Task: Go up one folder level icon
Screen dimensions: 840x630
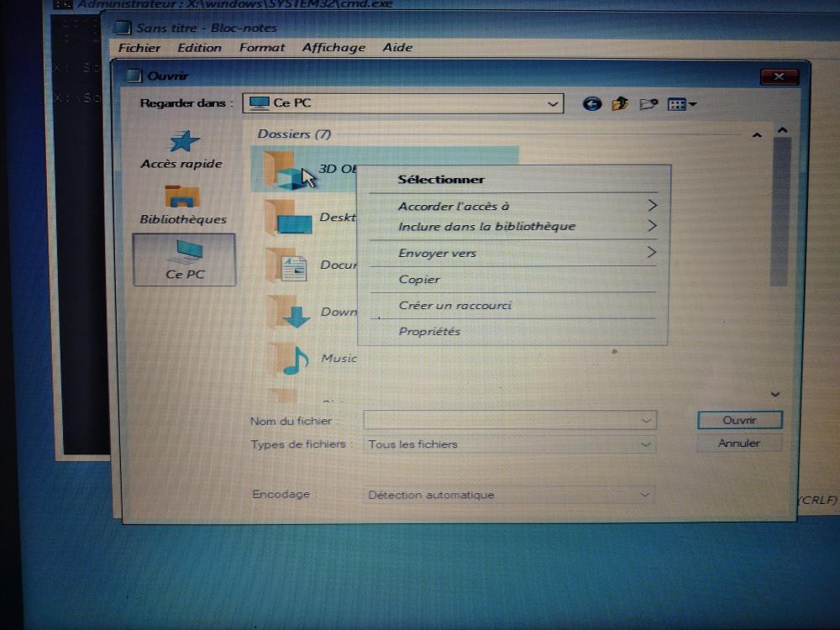Action: 620,103
